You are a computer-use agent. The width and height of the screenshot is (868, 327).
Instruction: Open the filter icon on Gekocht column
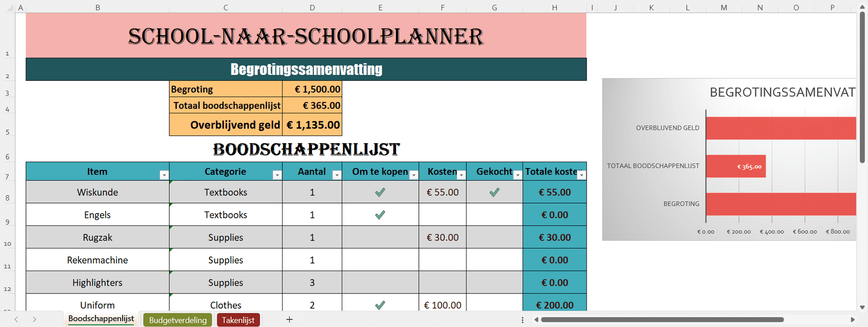point(518,175)
